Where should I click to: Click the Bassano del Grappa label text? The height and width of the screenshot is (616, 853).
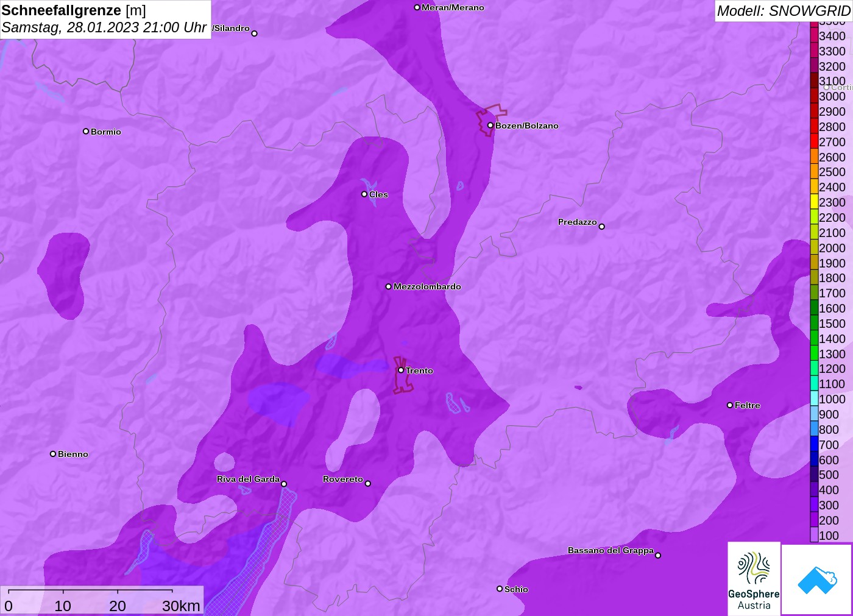click(x=611, y=550)
